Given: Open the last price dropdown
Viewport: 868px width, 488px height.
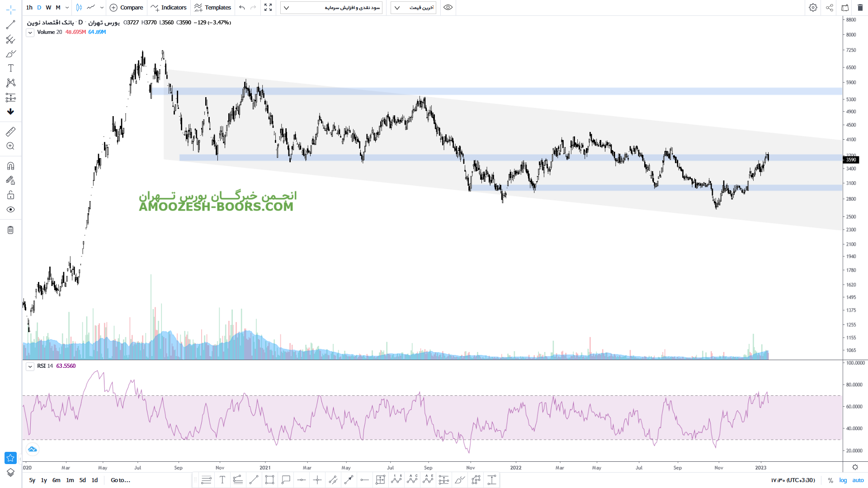Looking at the screenshot, I should pyautogui.click(x=413, y=8).
